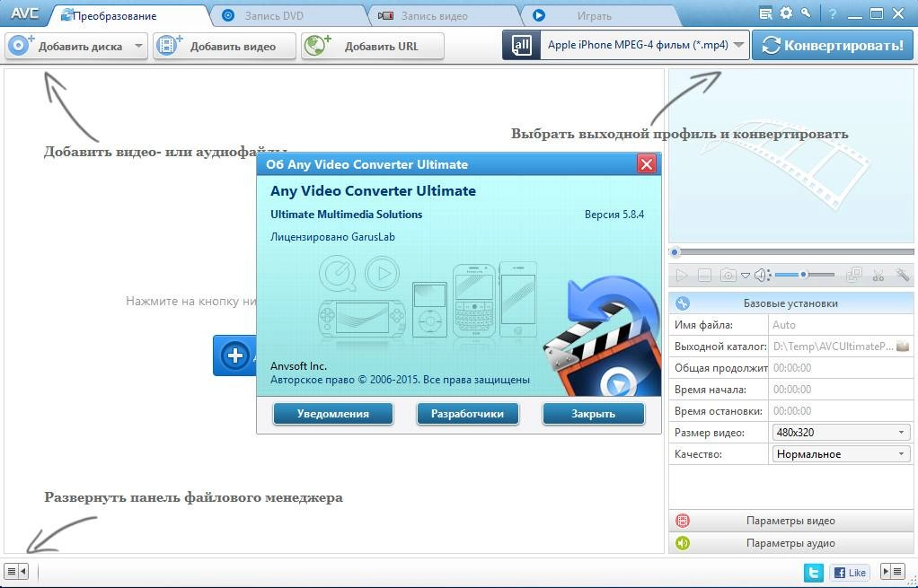918x588 pixels.
Task: Click the Facebook Like button
Action: click(x=850, y=572)
